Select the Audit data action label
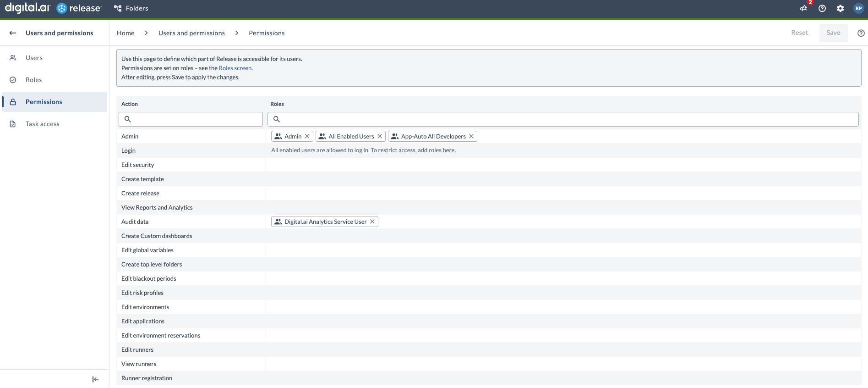Viewport: 868px width, 388px height. tap(135, 222)
